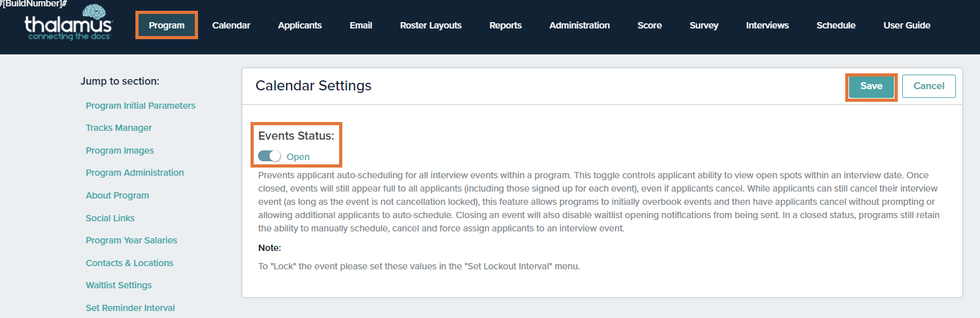Cancel calendar settings changes

(x=929, y=87)
